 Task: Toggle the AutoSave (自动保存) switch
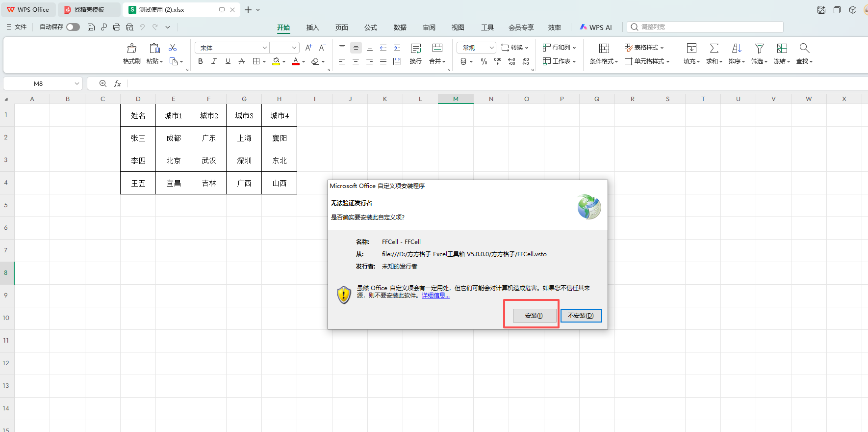(73, 27)
